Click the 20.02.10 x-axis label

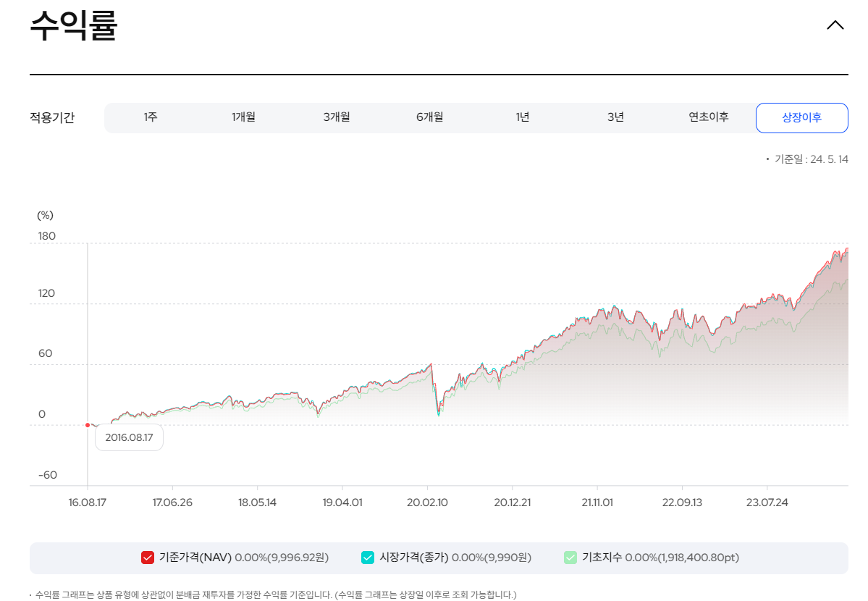tap(427, 503)
